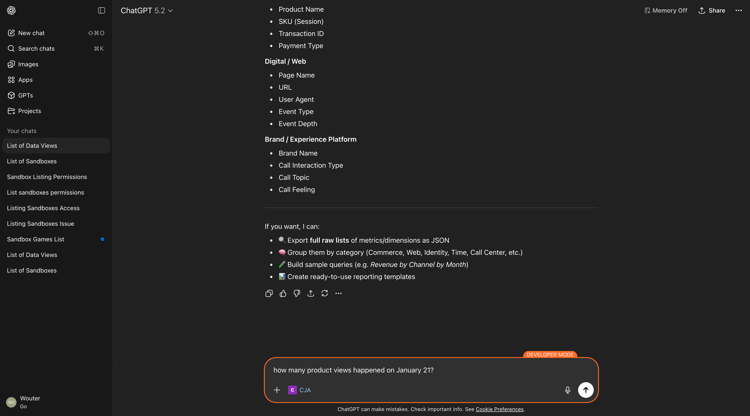Remove the CJA connector chip
This screenshot has width=750, height=416.
coord(299,390)
